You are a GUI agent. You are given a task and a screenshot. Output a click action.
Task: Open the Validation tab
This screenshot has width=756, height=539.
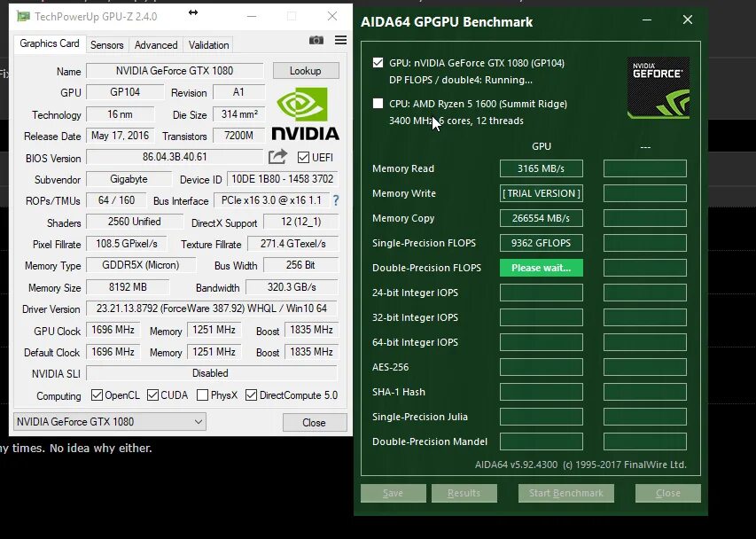point(209,45)
